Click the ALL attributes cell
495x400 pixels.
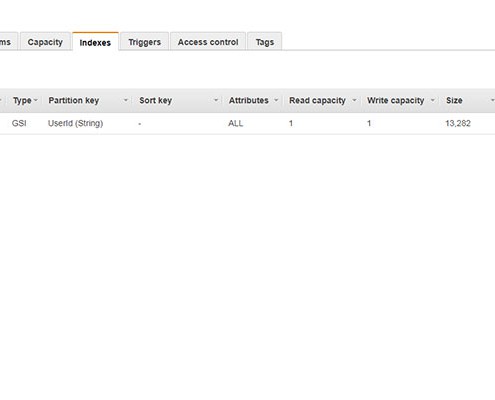click(236, 123)
